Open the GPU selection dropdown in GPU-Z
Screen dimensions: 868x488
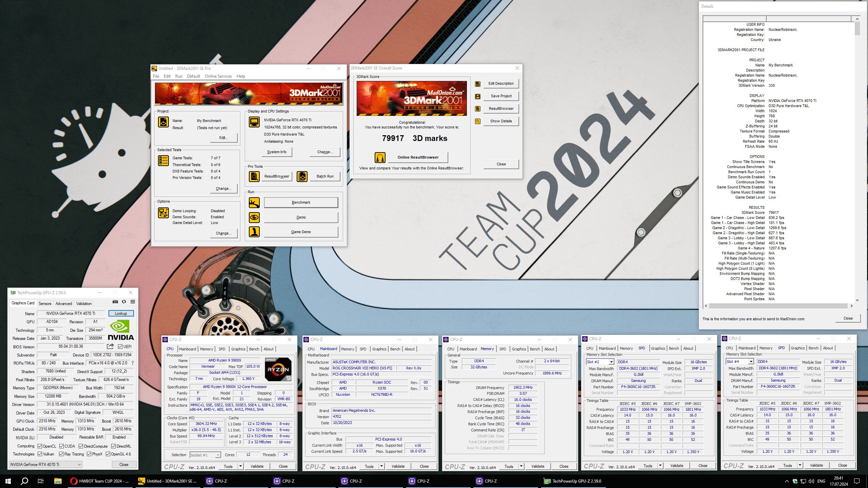[x=45, y=464]
